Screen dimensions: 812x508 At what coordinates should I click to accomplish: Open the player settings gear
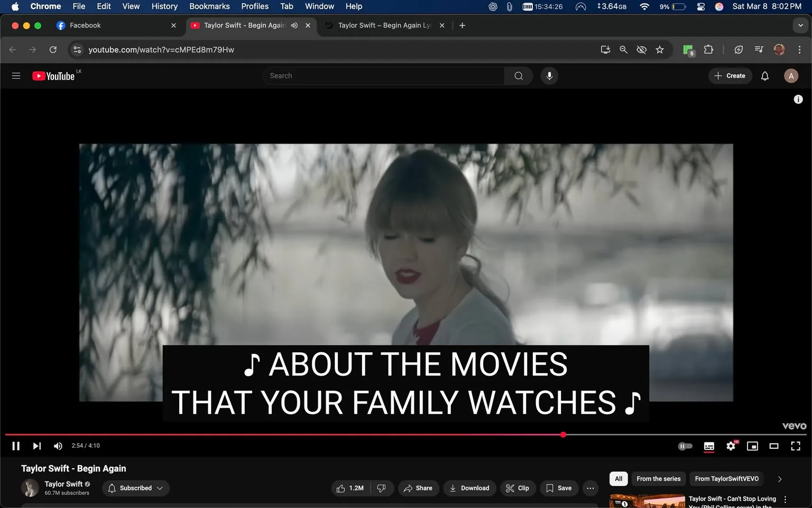pyautogui.click(x=731, y=446)
